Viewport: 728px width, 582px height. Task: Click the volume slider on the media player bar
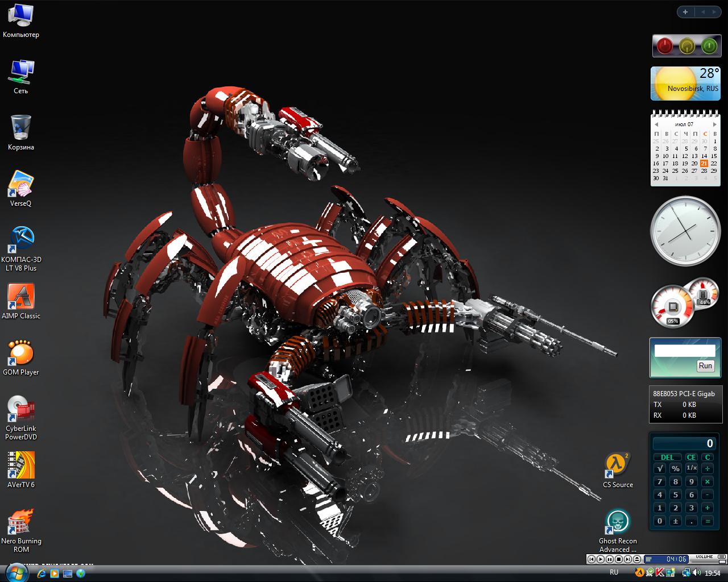(708, 561)
